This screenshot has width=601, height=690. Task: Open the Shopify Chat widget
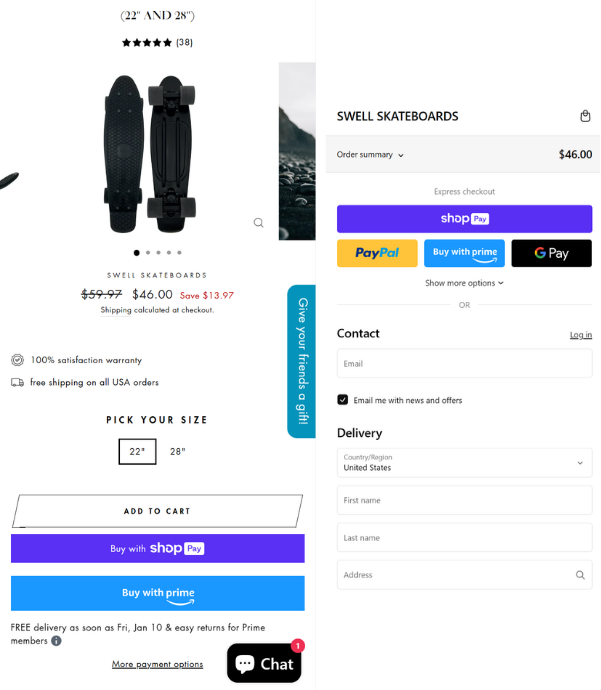[264, 664]
